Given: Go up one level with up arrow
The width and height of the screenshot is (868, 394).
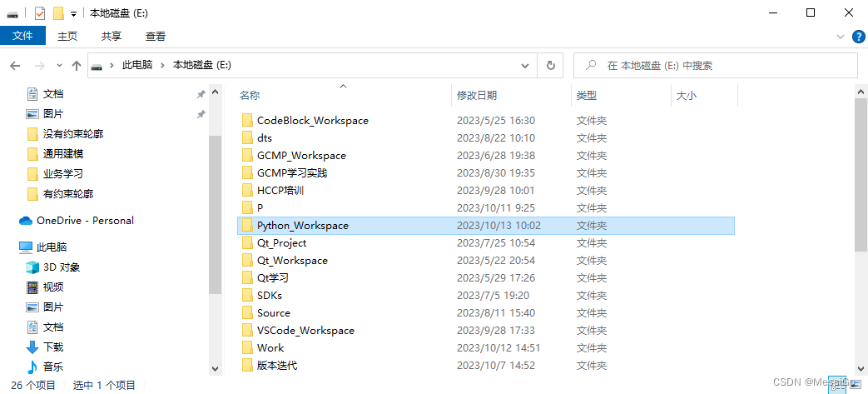Looking at the screenshot, I should [77, 66].
